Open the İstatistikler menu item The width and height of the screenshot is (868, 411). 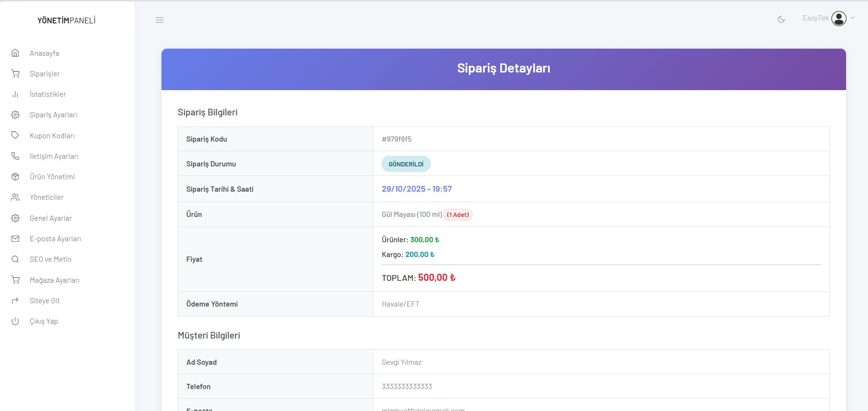pyautogui.click(x=48, y=94)
